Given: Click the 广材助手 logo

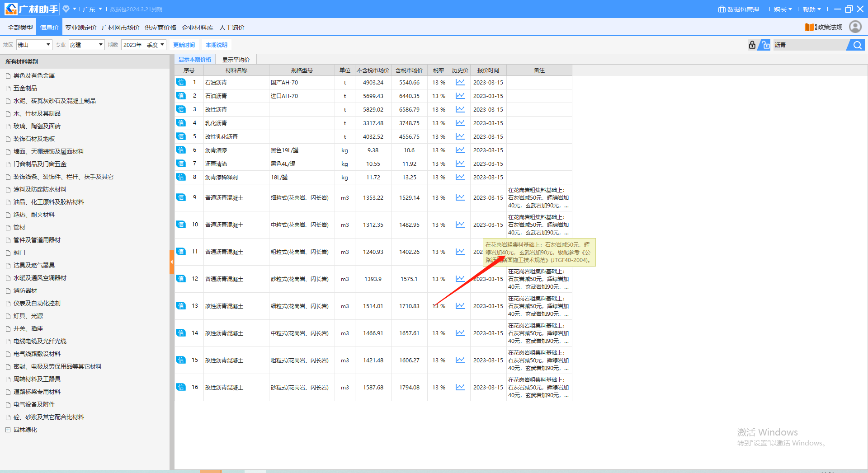Looking at the screenshot, I should pyautogui.click(x=32, y=9).
